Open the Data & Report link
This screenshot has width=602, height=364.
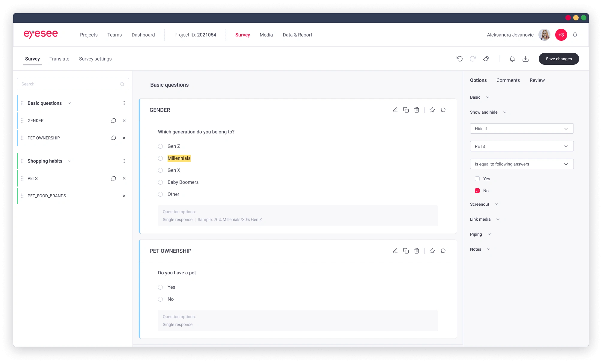[297, 35]
